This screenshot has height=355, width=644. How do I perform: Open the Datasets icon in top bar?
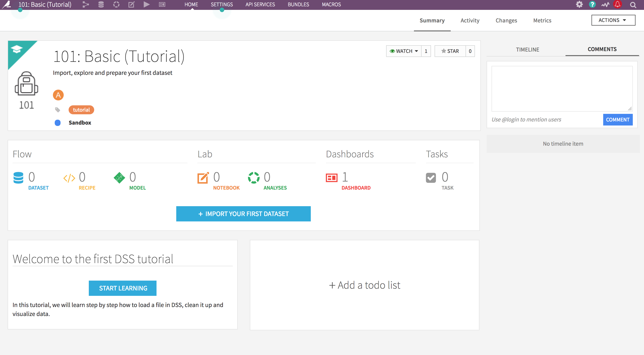(x=101, y=4)
